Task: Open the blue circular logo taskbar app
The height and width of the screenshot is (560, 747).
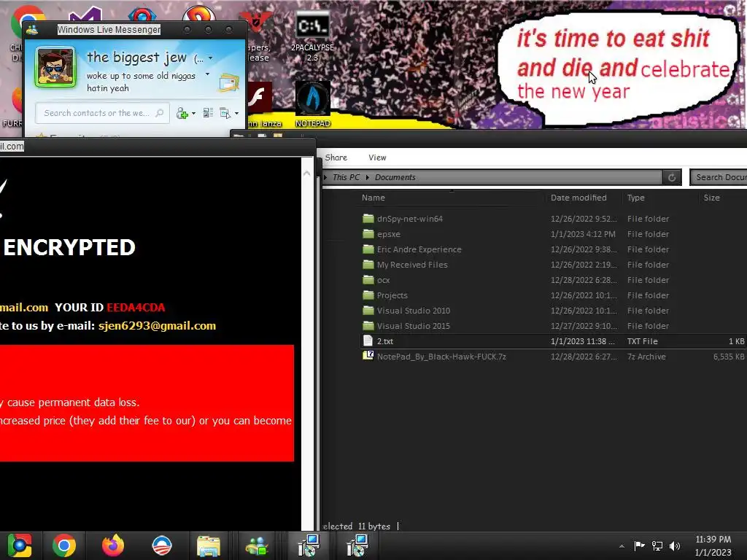Action: pos(161,545)
